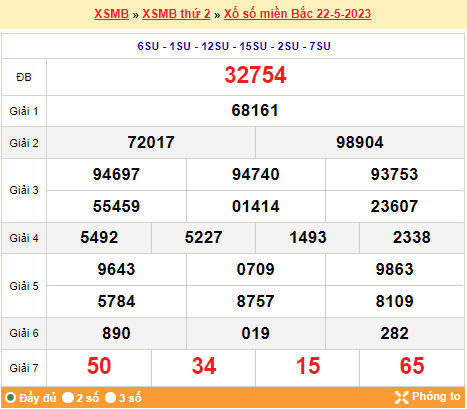This screenshot has height=409, width=467.
Task: Select the Đầy đủ radio button
Action: click(x=10, y=398)
